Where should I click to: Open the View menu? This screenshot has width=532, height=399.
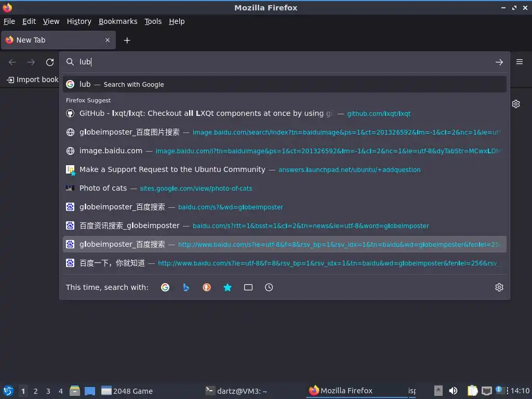pos(51,21)
